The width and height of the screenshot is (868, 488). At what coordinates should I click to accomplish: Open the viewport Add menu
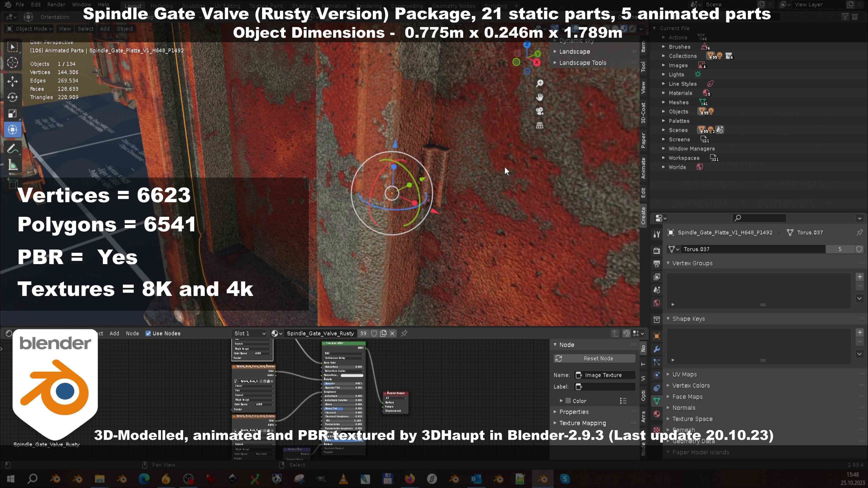coord(105,29)
